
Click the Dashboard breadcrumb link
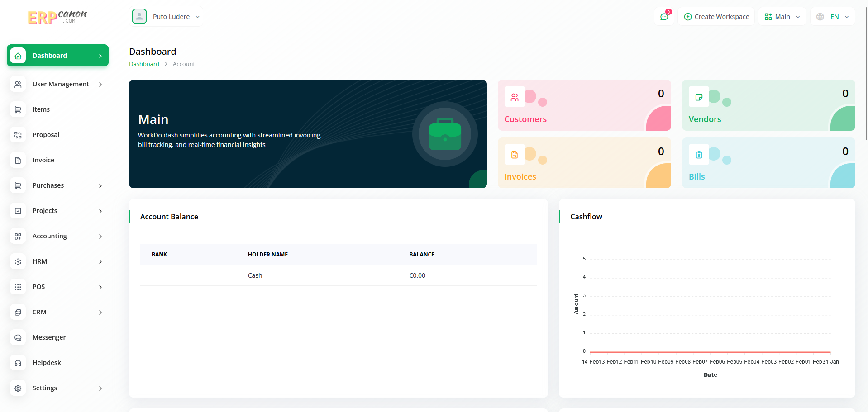coord(144,64)
